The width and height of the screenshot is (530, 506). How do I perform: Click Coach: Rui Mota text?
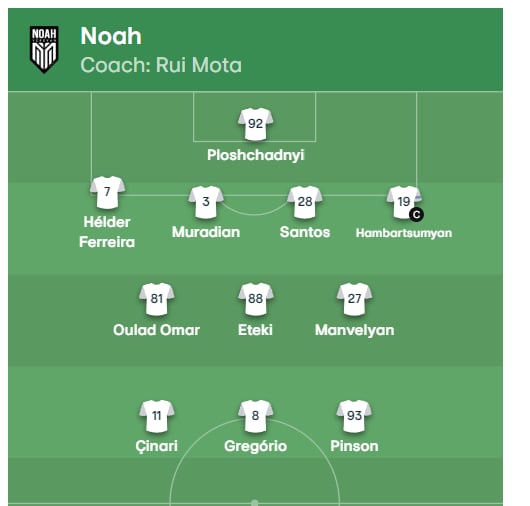pyautogui.click(x=161, y=65)
